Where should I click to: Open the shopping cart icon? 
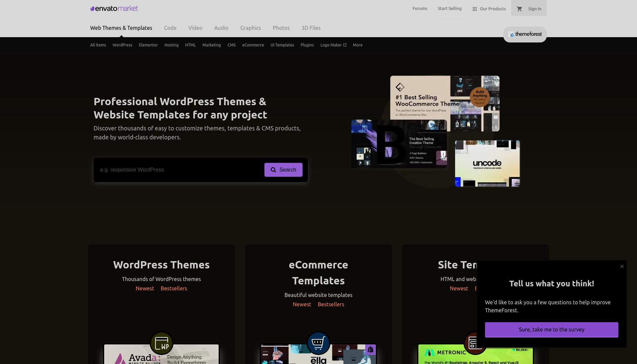click(x=520, y=9)
